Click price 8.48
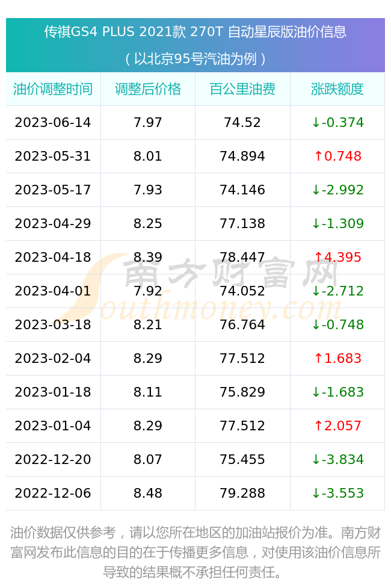 click(148, 494)
